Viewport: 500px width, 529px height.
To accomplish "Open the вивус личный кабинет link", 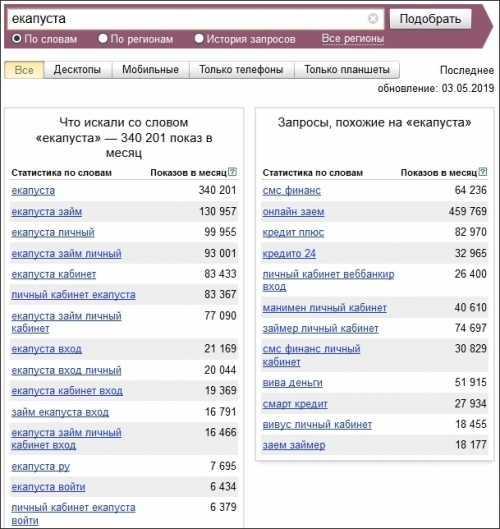I will [317, 425].
